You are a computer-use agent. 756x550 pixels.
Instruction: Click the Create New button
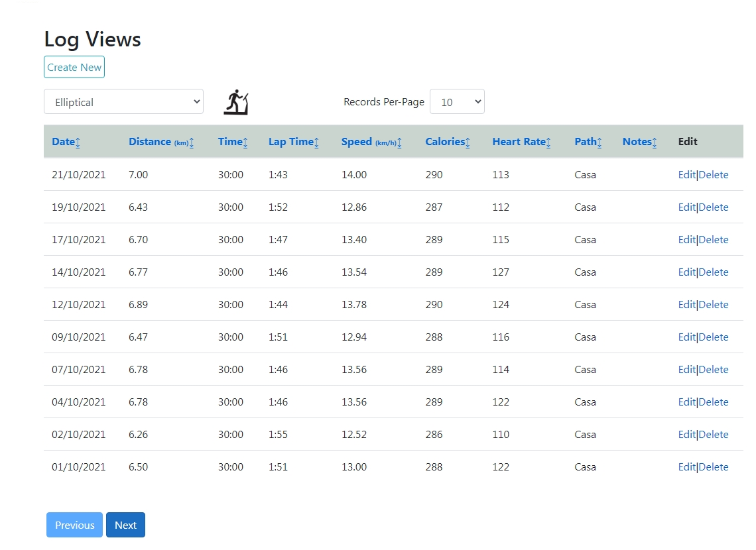[x=74, y=68]
